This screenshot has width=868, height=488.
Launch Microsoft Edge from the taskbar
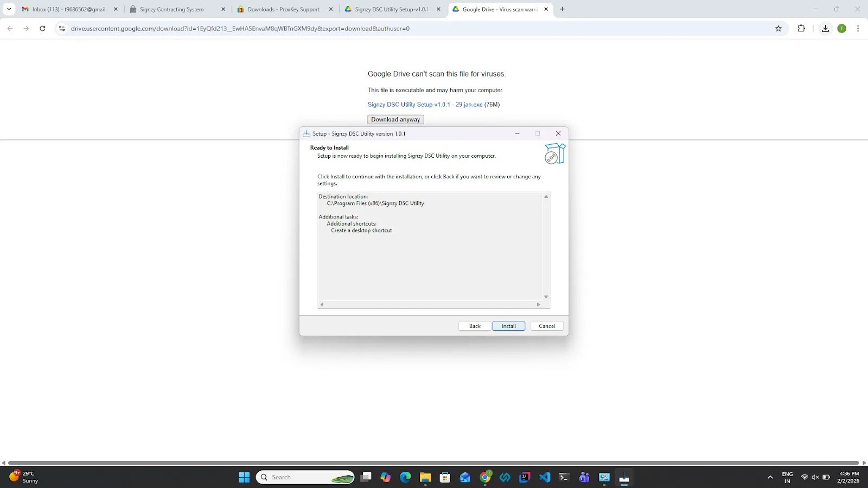click(x=405, y=477)
